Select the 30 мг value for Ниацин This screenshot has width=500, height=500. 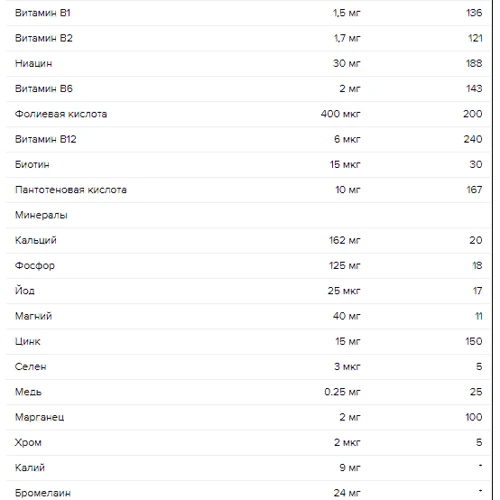pos(347,63)
